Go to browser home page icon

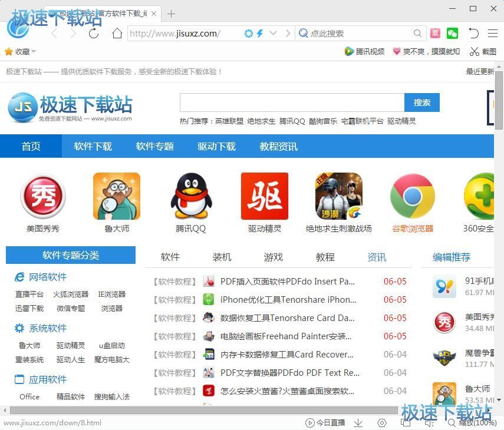(x=117, y=33)
